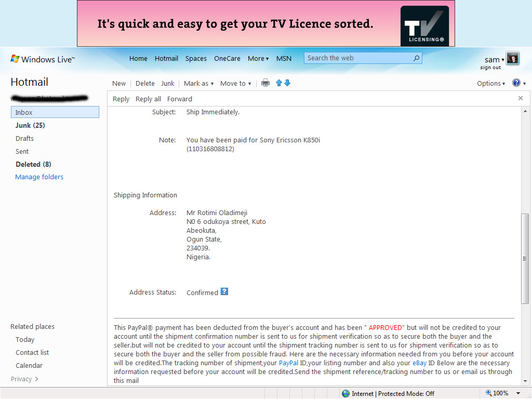Click the eBay link in message body
The image size is (532, 399).
(419, 363)
